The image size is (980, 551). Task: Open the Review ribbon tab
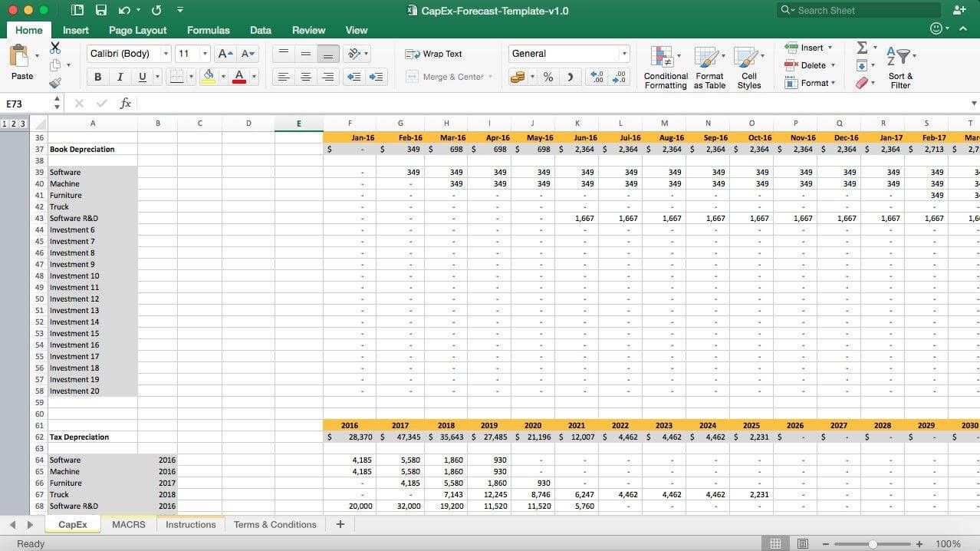(x=308, y=30)
